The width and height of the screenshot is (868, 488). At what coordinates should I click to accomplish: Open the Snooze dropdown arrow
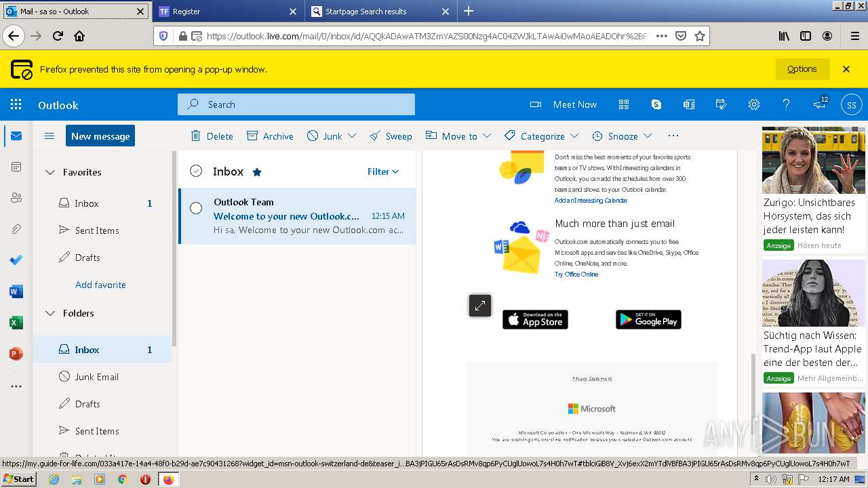[648, 136]
